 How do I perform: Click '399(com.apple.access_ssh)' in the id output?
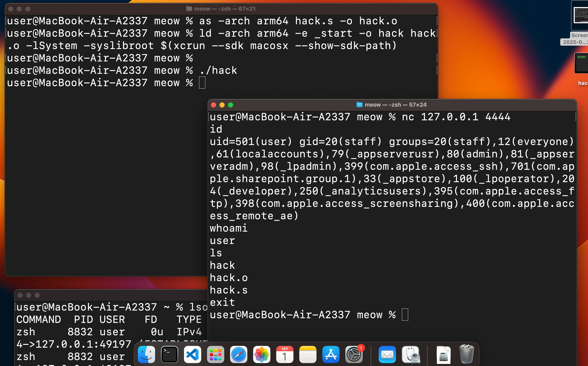coord(424,166)
